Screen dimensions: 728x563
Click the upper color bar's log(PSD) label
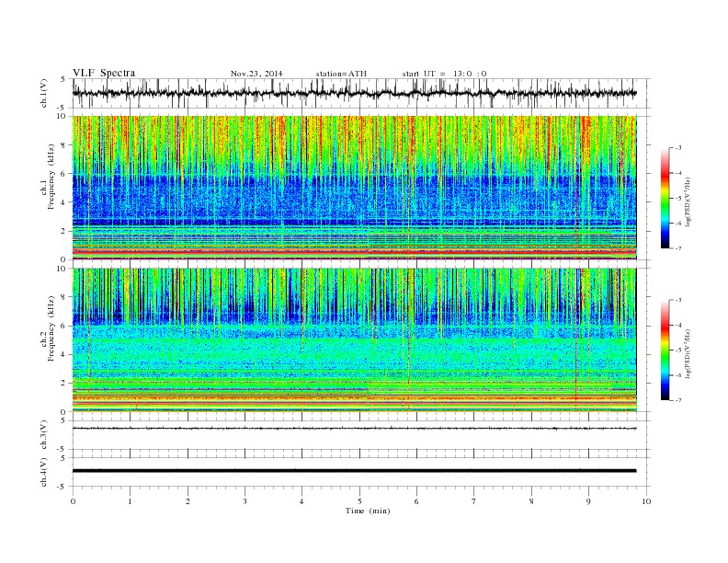[x=688, y=201]
